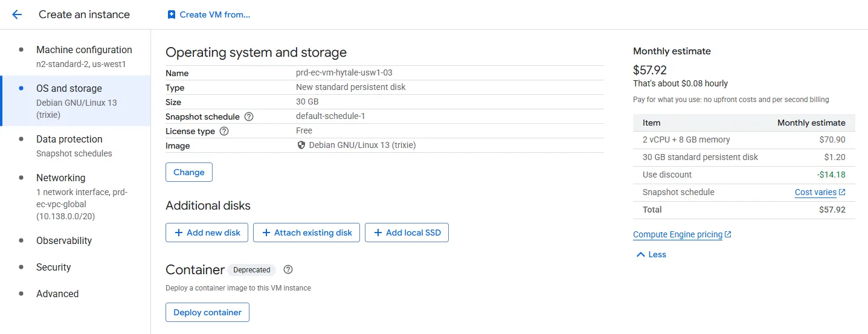Click the $1.20 disk cost

click(835, 157)
